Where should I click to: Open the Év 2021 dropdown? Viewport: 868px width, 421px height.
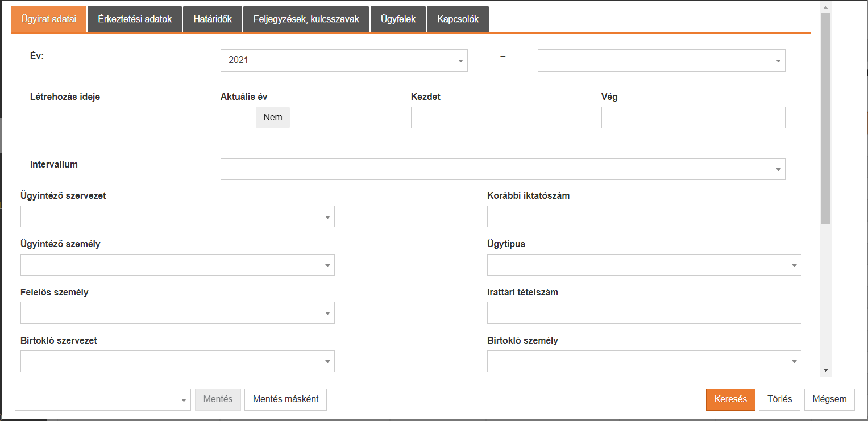[344, 60]
